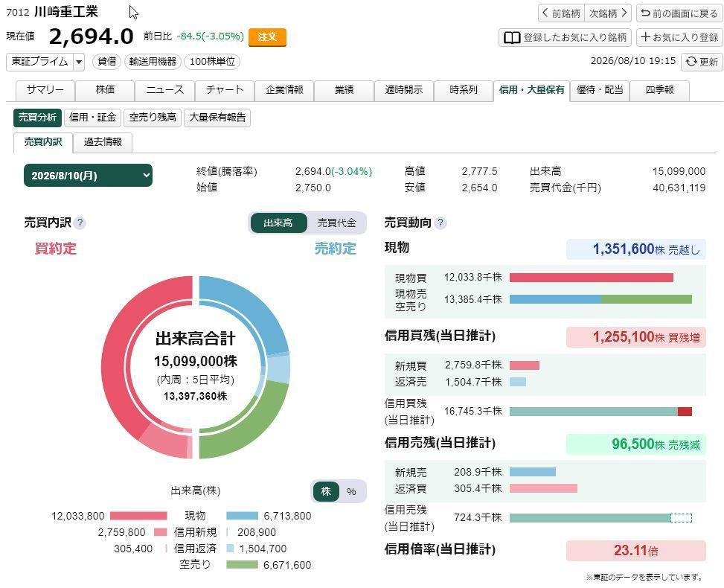Image resolution: width=724 pixels, height=588 pixels.
Task: Click the 空売り green legend swatch
Action: 242,565
